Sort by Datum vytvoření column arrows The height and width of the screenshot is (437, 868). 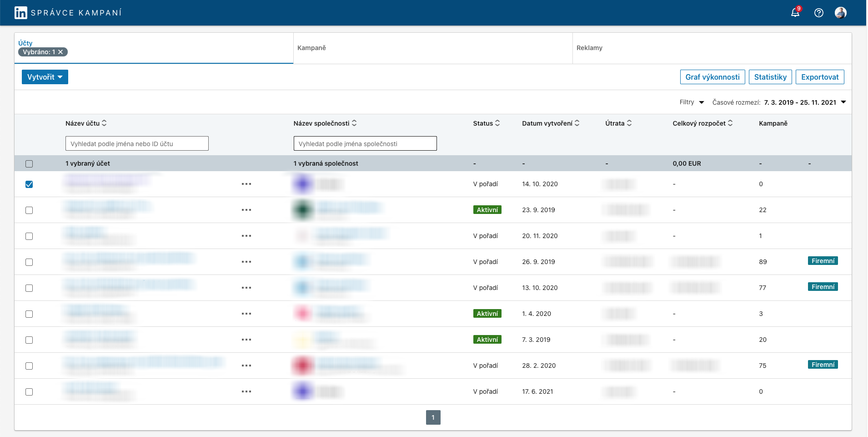(577, 123)
